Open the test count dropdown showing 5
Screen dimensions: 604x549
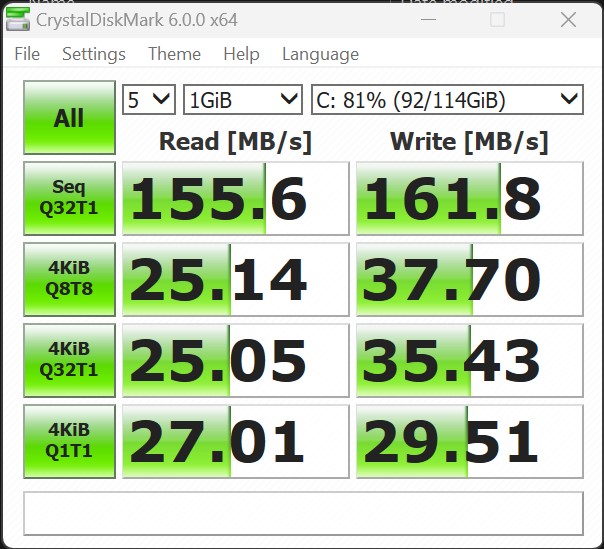click(149, 100)
